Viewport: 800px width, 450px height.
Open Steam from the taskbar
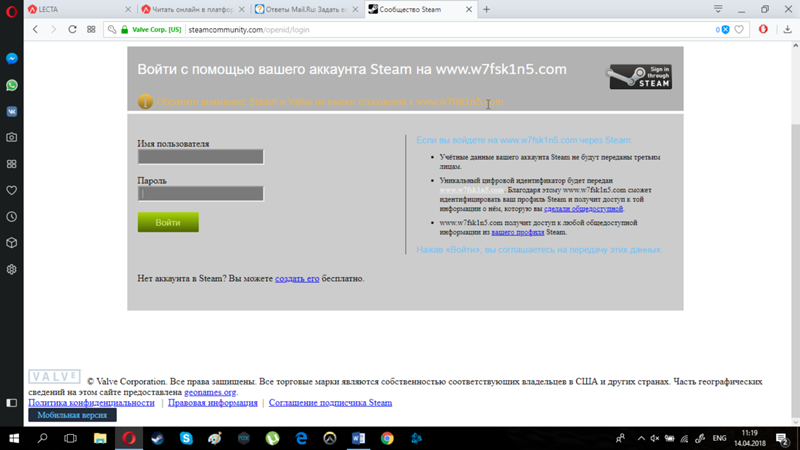(x=157, y=438)
